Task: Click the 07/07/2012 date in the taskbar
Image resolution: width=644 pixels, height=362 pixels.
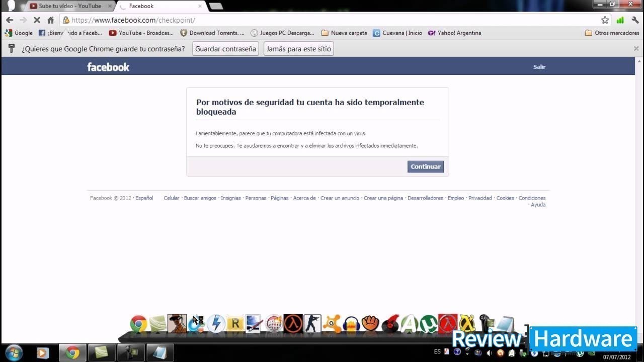Action: tap(617, 357)
